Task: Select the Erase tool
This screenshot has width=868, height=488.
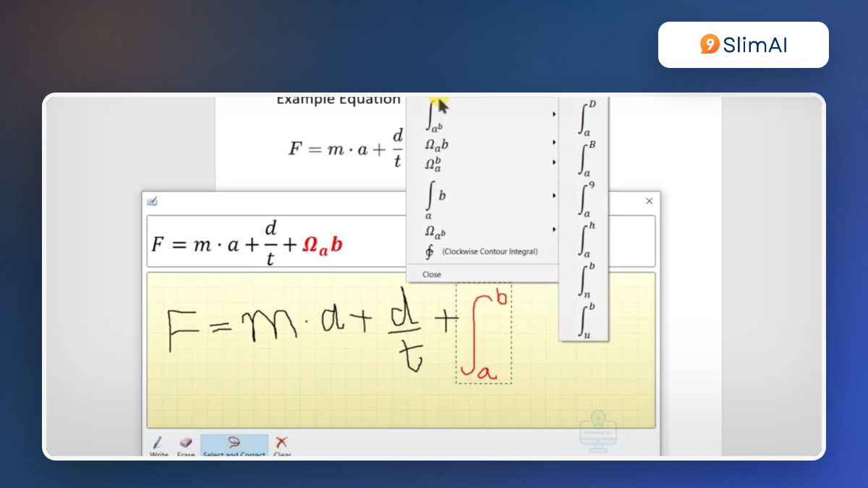Action: [186, 446]
